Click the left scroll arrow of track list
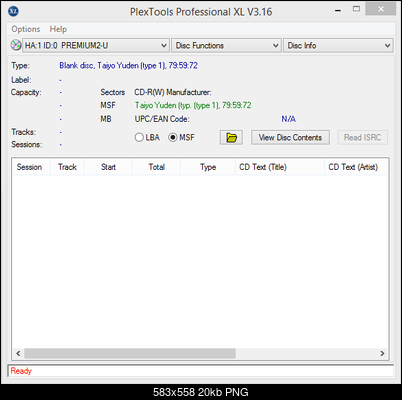Viewport: 402px width, 400px height. pyautogui.click(x=18, y=353)
